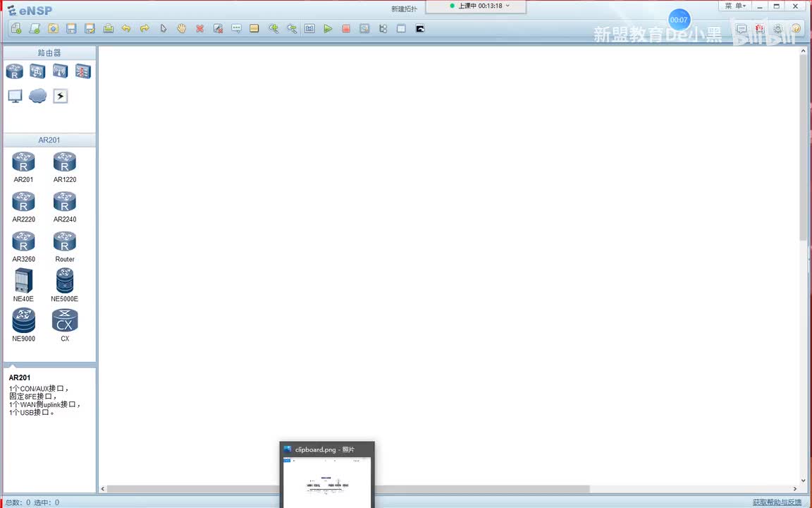Screen dimensions: 812x508
Task: Click the delete all connections icon
Action: point(218,28)
